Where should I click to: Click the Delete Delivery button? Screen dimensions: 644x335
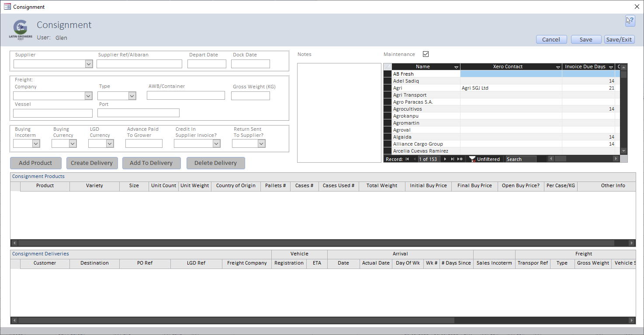[x=216, y=163]
